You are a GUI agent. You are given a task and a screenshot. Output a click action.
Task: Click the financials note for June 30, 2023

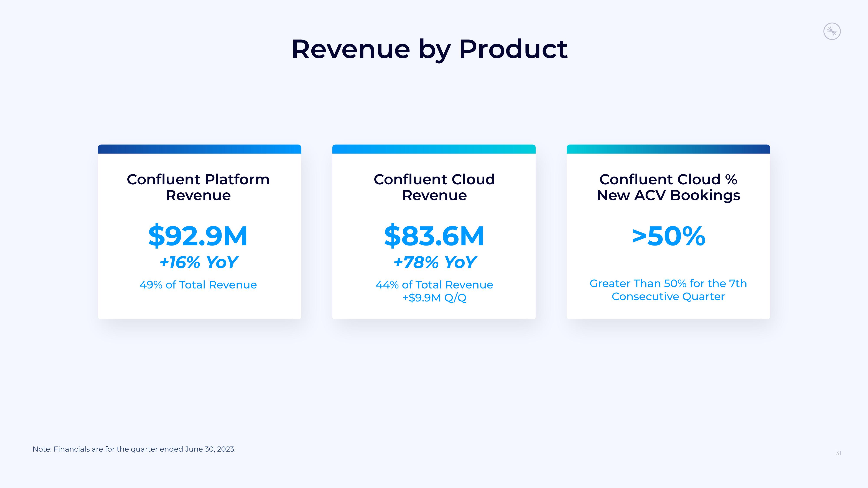(x=134, y=449)
